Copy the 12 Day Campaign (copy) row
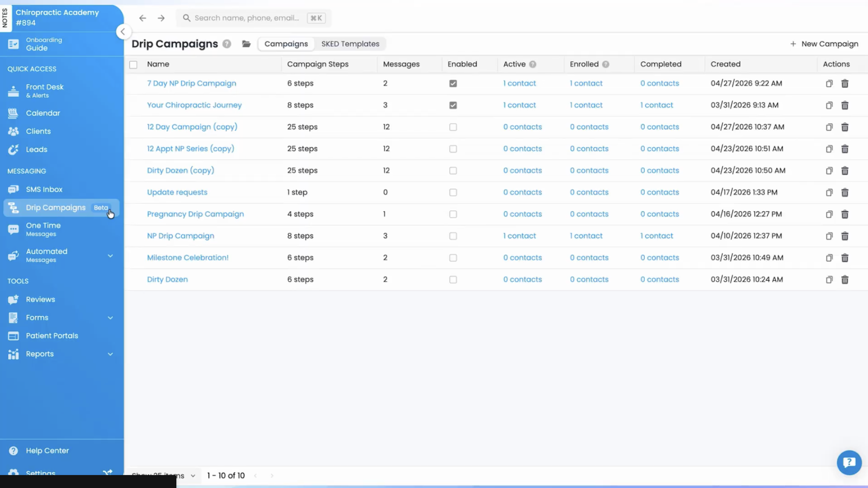 pos(829,127)
